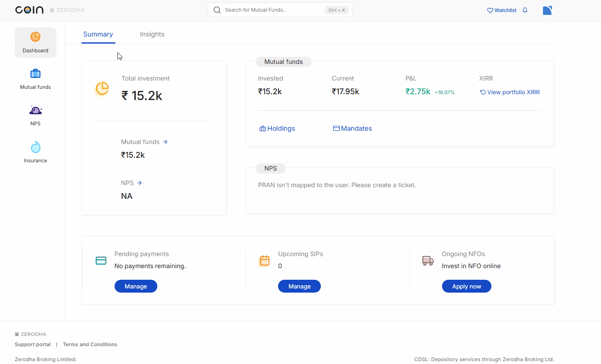The width and height of the screenshot is (601, 364).
Task: Open the Watchlist link
Action: click(x=502, y=10)
